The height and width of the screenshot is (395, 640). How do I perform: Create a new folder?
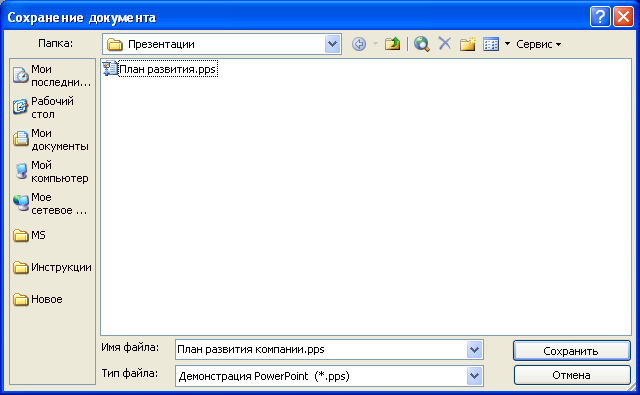(468, 44)
